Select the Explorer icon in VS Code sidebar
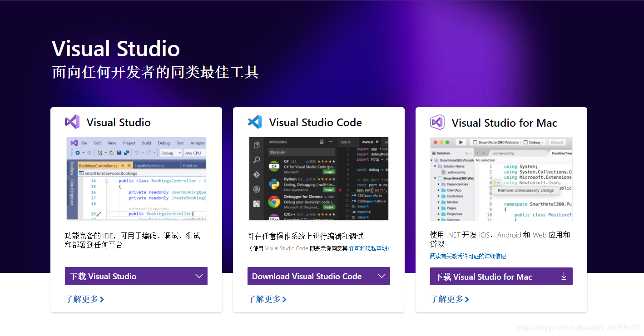 tap(257, 145)
